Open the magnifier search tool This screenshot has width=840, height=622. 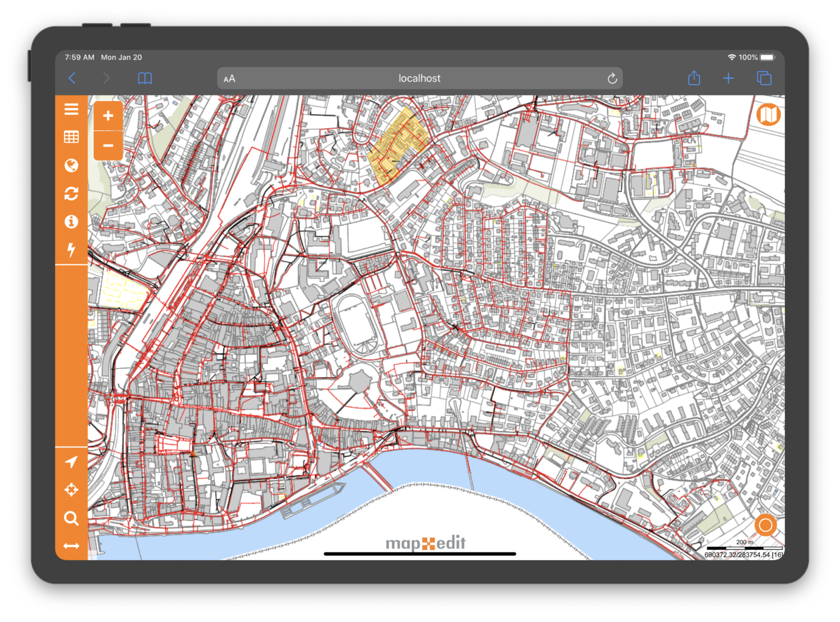[x=71, y=518]
